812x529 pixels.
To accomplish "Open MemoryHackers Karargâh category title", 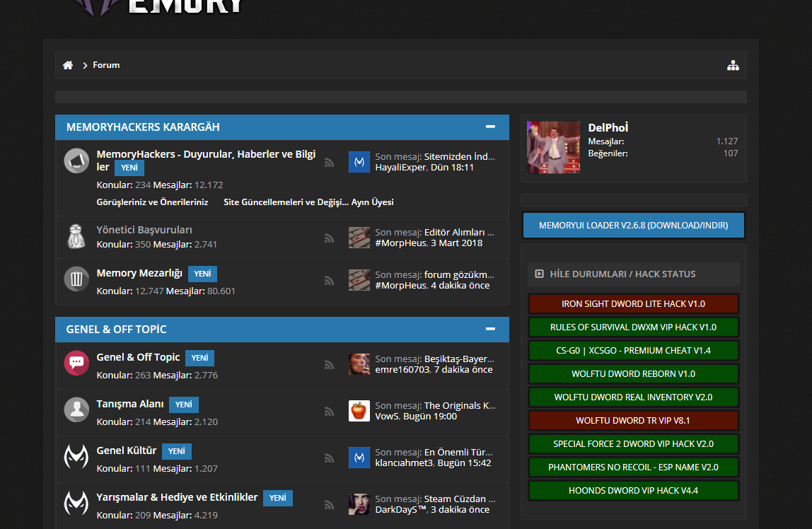I will point(143,127).
